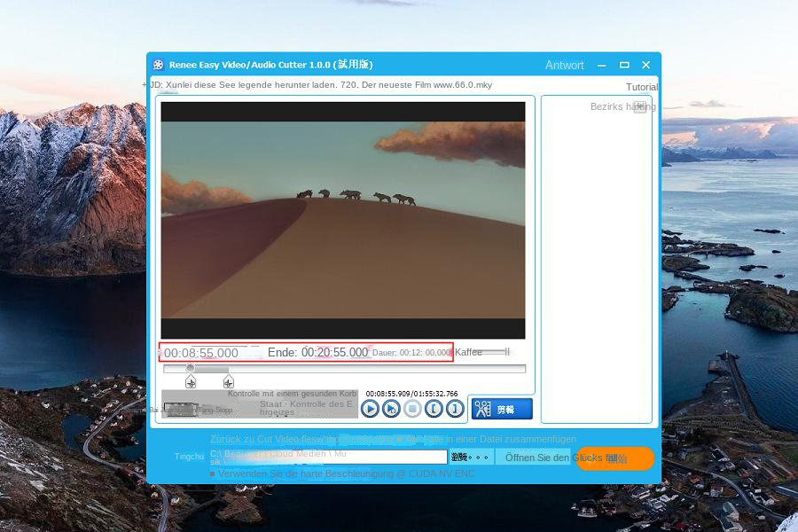Set the start mark with left bracket button

434,408
